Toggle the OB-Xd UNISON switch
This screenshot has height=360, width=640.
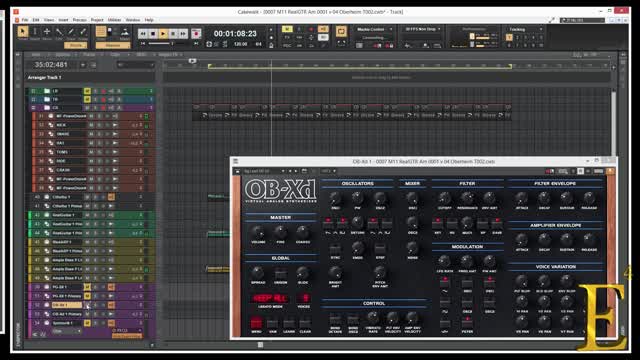click(x=280, y=273)
